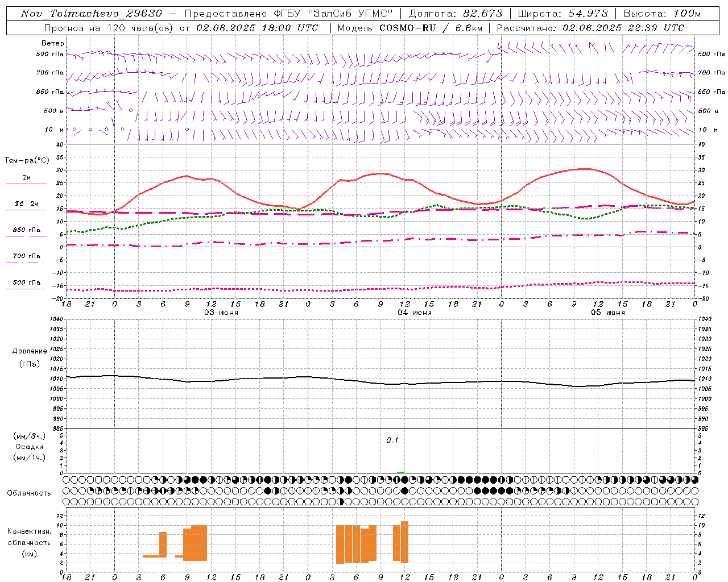Click the station title Nov_Tolmachevo_29630
728x582 pixels.
tap(92, 14)
